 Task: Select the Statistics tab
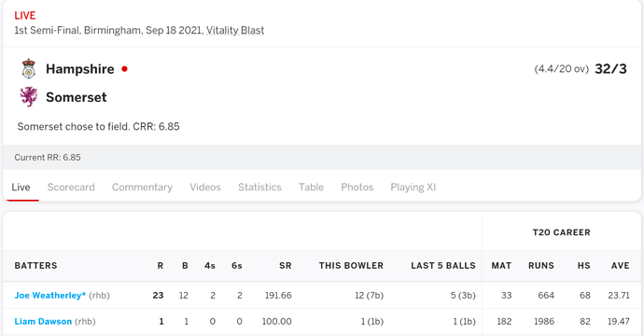point(259,187)
